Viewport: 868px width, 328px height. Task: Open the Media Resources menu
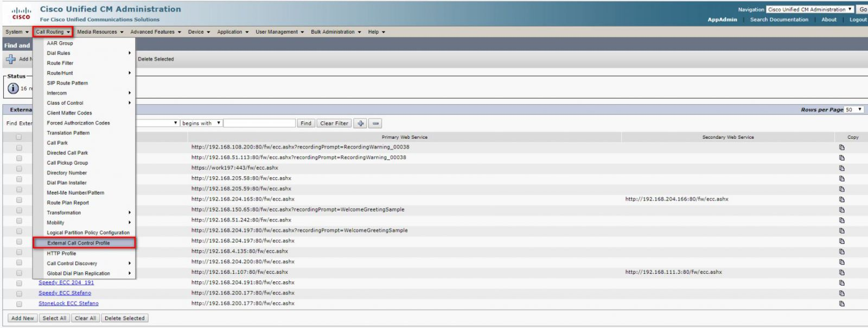(100, 32)
